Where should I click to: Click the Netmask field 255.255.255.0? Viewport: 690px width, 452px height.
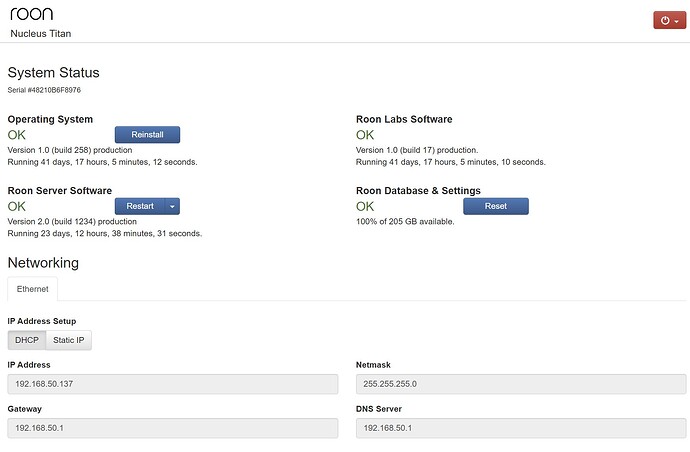tap(521, 384)
